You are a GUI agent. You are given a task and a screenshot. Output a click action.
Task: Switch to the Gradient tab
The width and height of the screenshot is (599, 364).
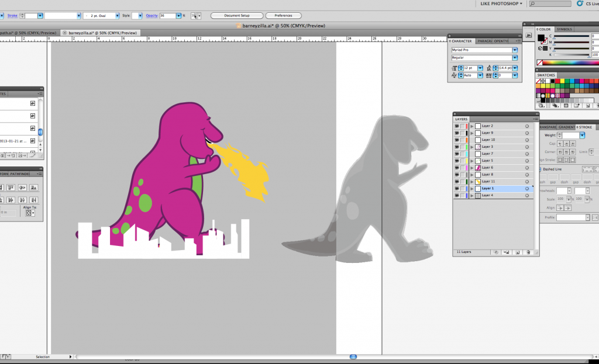(566, 127)
